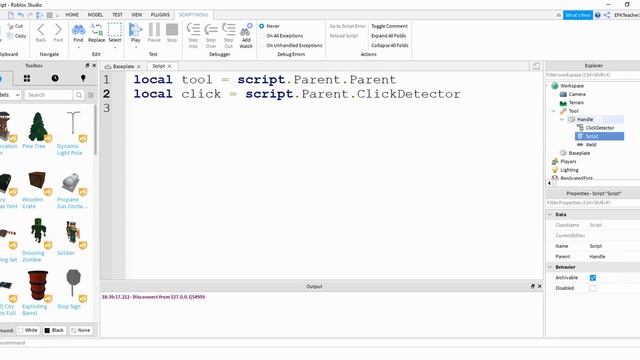Screen dimensions: 640x360
Task: Open the Find dropdown arrow
Action: tap(78, 47)
